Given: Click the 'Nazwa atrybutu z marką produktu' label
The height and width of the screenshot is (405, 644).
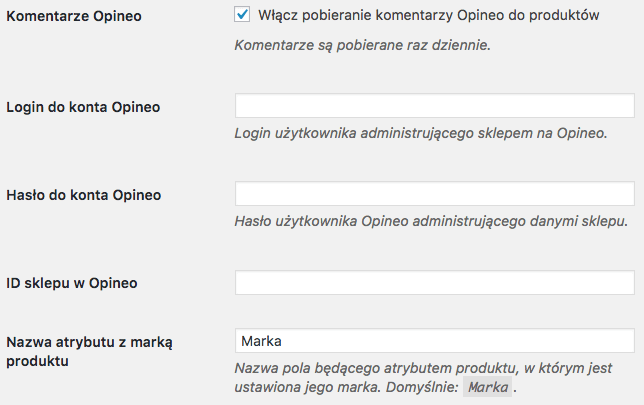Looking at the screenshot, I should coord(90,343).
